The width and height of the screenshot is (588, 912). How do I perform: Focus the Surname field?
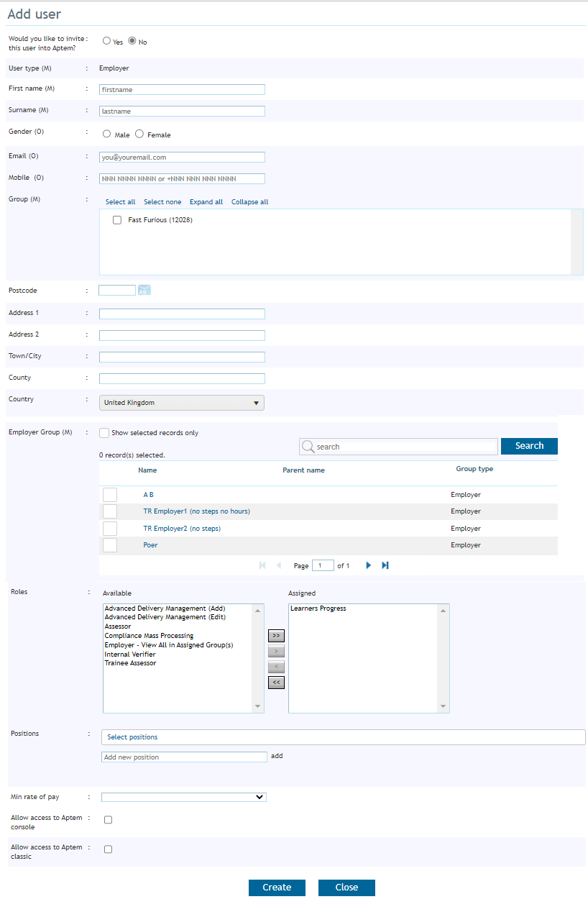(x=182, y=111)
